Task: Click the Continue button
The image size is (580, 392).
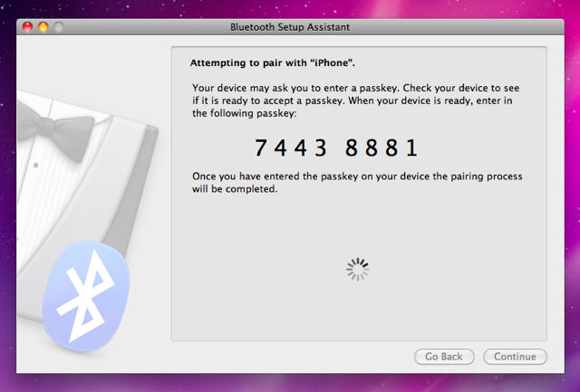Action: point(515,357)
